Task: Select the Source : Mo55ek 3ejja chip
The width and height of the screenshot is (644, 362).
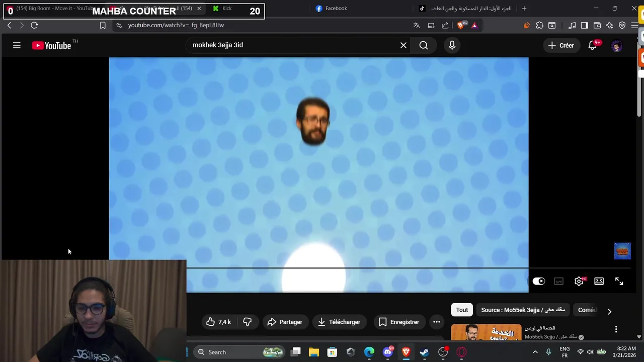Action: pyautogui.click(x=523, y=310)
